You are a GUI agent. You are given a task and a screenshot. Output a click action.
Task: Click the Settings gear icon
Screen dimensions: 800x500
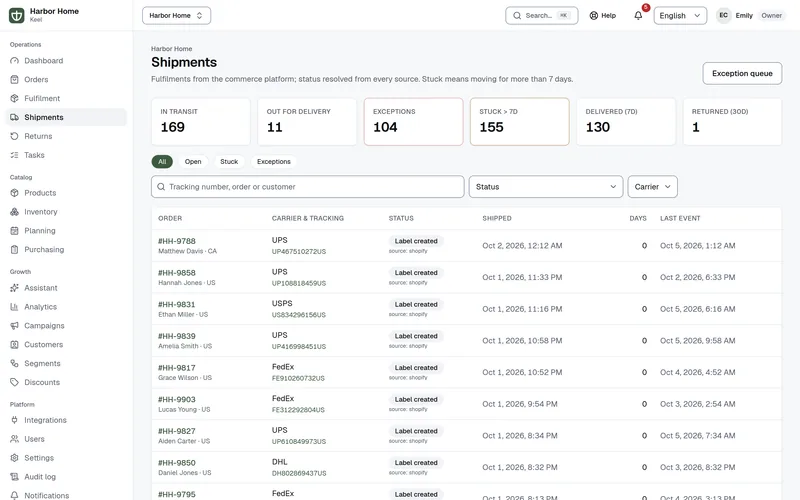14,458
